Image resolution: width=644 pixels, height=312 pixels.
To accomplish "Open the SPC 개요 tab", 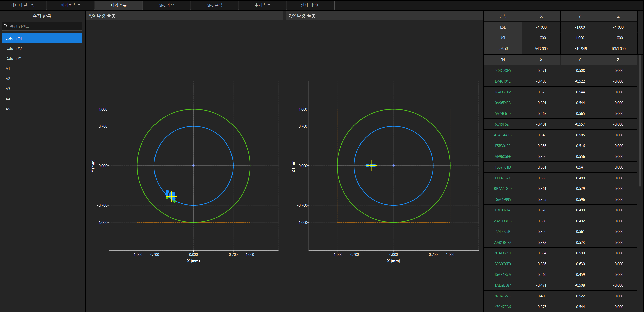I will pos(167,5).
